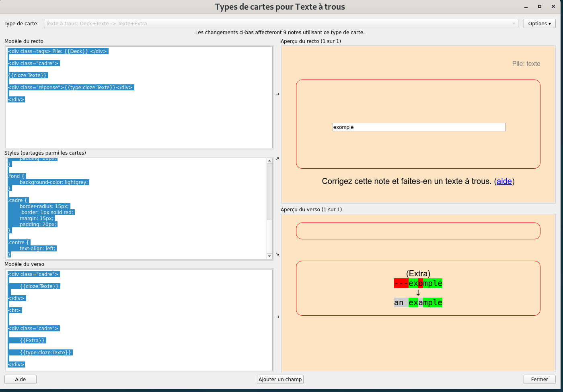The height and width of the screenshot is (392, 563).
Task: Click the answer input field containing exomple
Action: pyautogui.click(x=419, y=127)
